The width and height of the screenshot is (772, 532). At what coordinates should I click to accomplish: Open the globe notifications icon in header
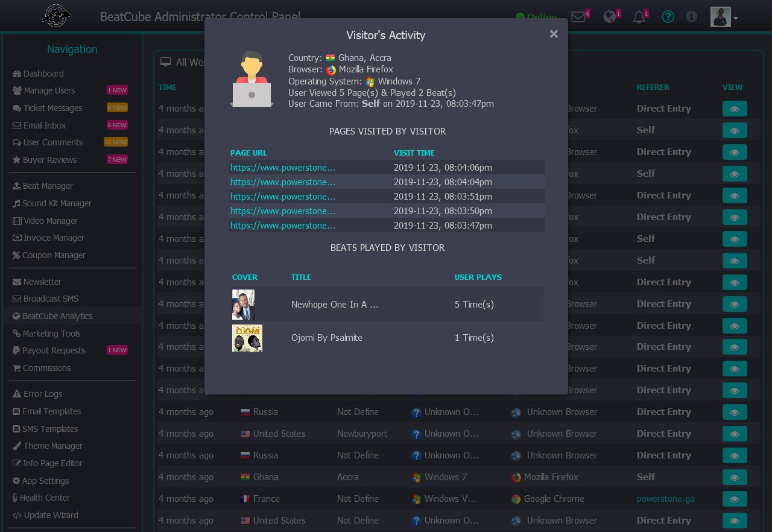610,17
